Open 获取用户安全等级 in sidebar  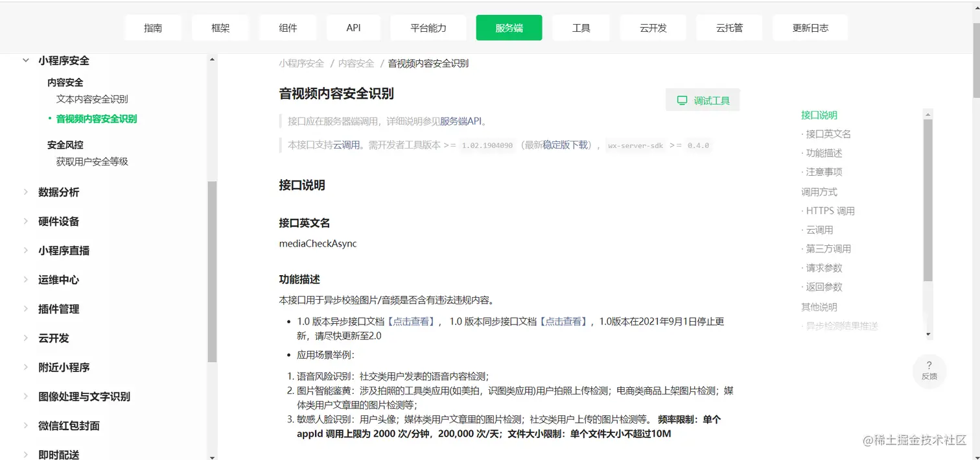point(92,162)
